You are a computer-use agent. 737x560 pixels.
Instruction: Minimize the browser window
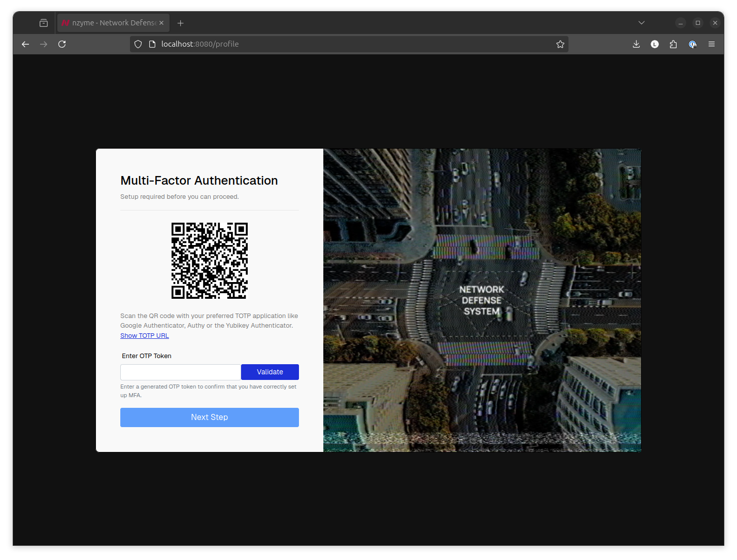681,23
